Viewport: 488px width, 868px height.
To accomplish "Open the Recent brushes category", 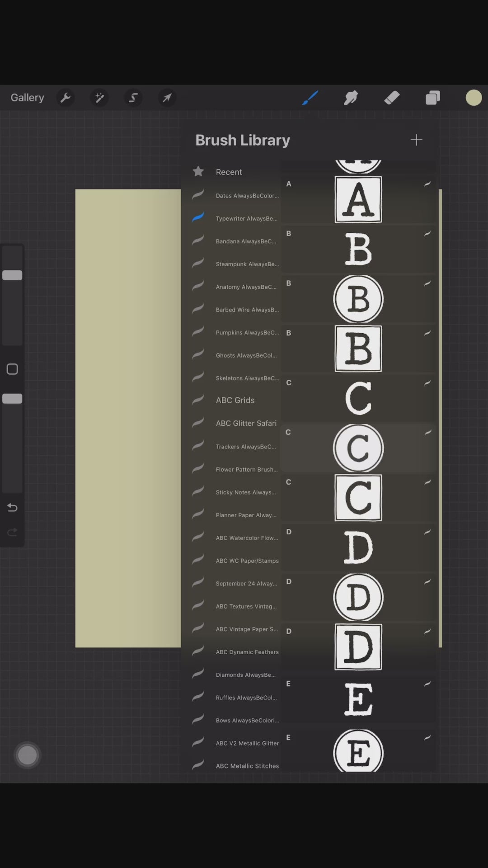I will pyautogui.click(x=229, y=172).
